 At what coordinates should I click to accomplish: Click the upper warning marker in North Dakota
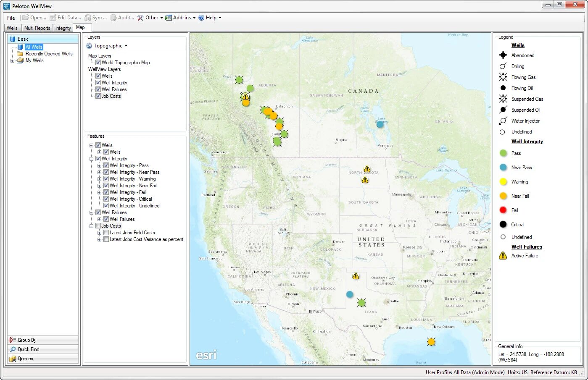click(x=367, y=169)
